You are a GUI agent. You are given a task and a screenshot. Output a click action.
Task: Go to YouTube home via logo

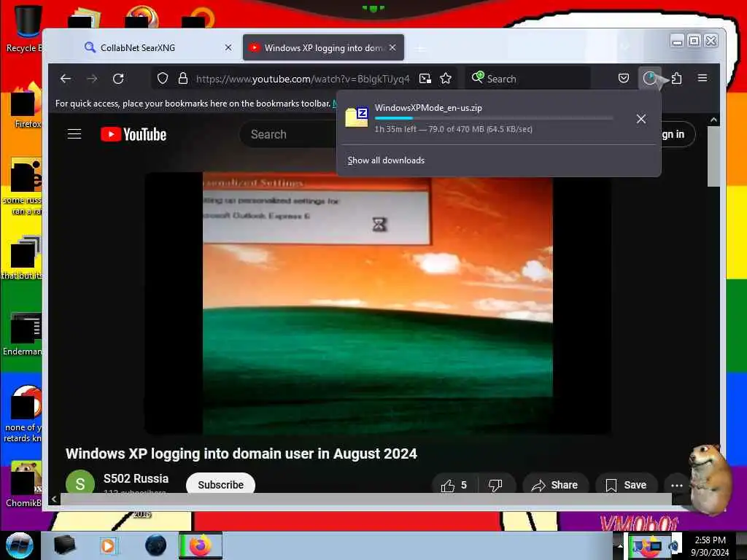point(133,134)
